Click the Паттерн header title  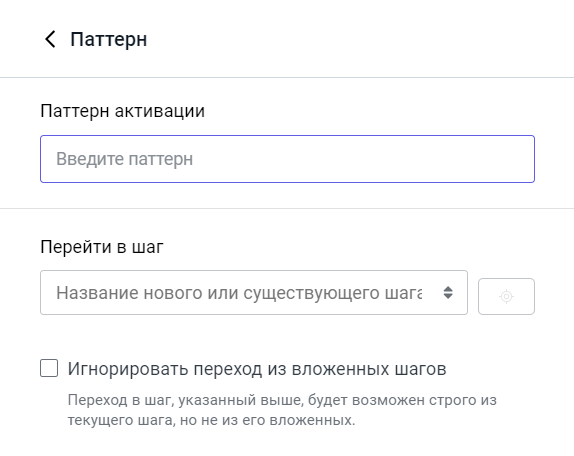coord(109,40)
